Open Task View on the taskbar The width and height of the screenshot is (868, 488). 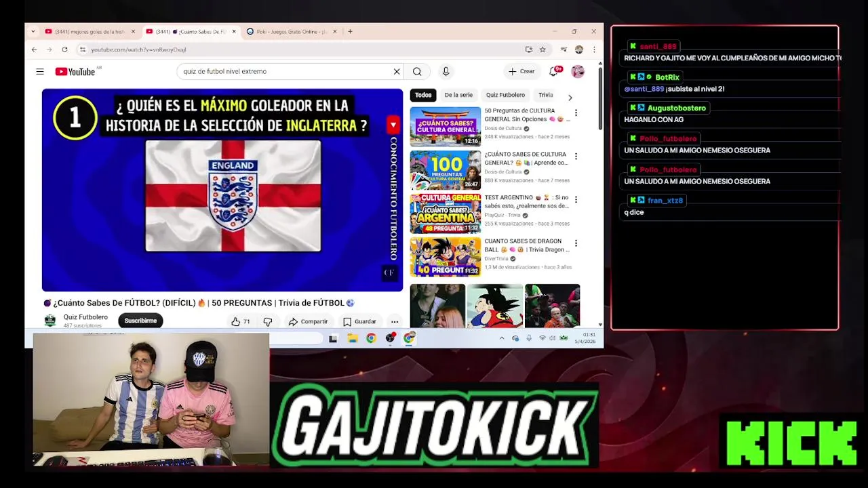[x=333, y=338]
